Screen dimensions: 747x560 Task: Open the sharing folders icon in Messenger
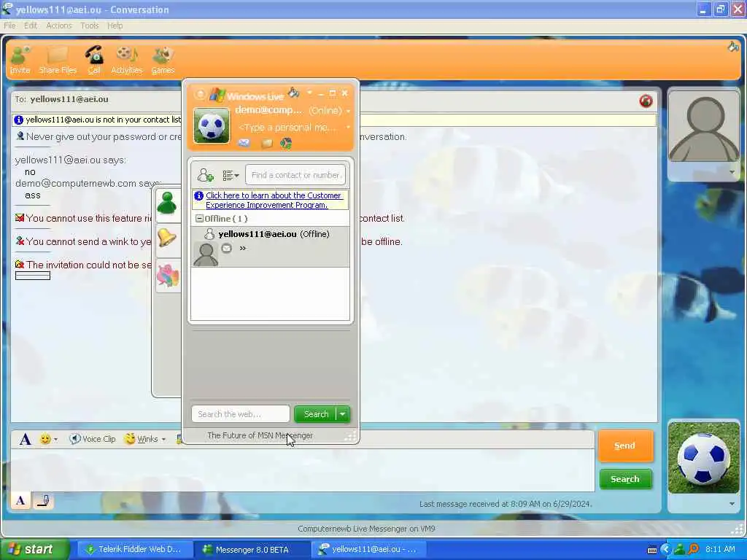click(x=266, y=143)
